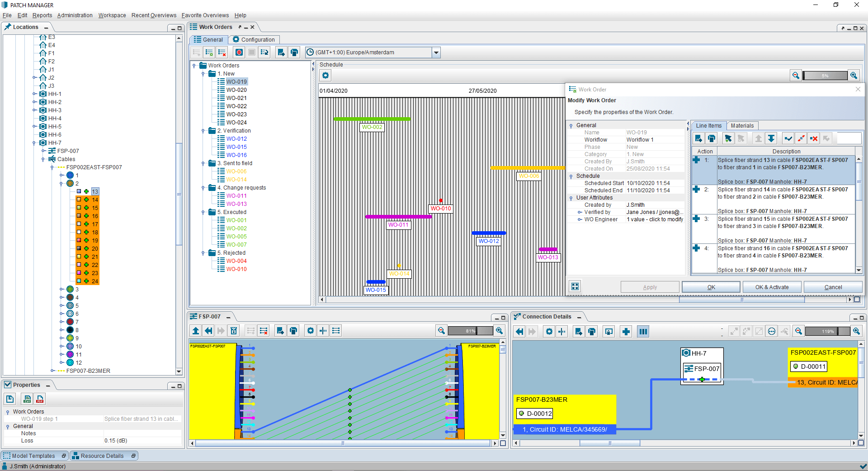Adjust the Connection Details zoom slider at 119%
868x471 pixels.
coord(827,332)
